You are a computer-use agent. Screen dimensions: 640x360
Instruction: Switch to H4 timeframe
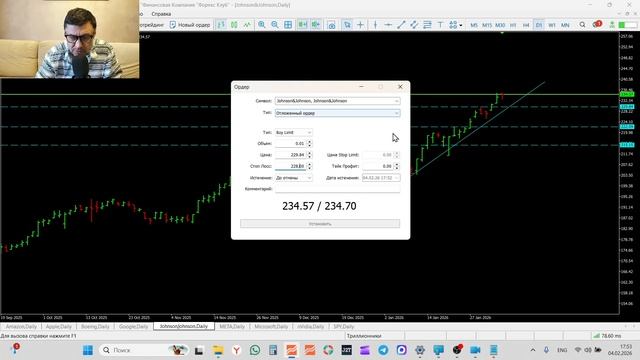[526, 25]
